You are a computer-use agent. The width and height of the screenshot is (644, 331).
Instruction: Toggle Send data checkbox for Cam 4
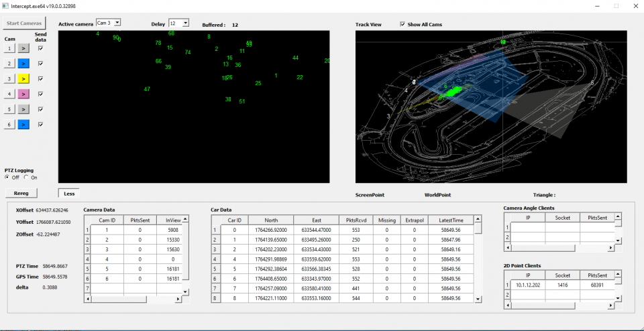pos(40,94)
